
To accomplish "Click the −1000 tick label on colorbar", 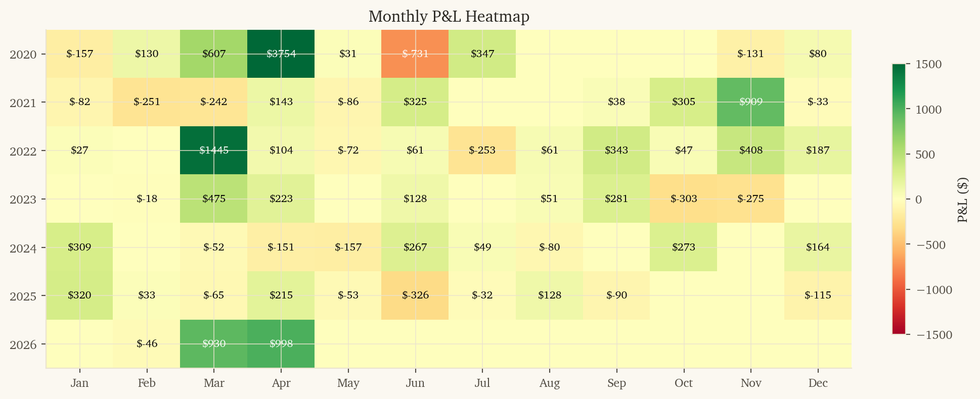I will point(934,290).
